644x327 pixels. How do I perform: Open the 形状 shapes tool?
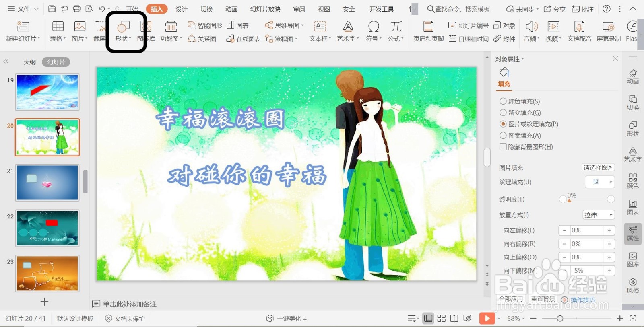click(x=123, y=31)
